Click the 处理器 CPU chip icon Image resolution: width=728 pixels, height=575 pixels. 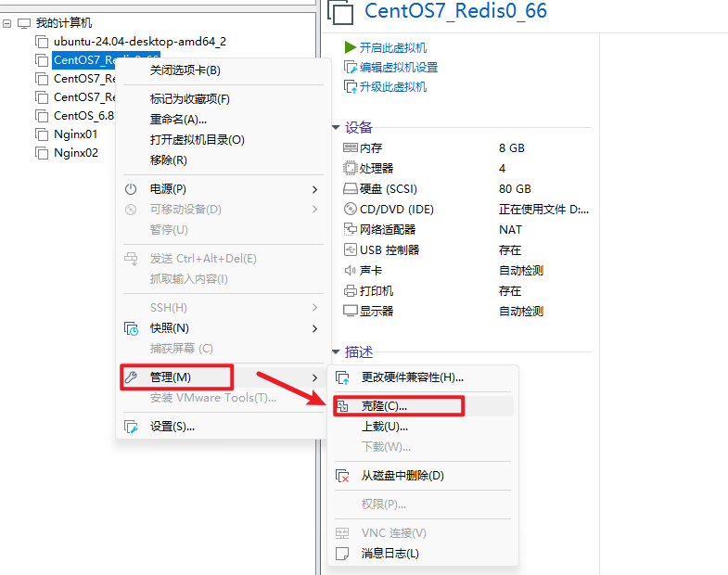pos(350,168)
